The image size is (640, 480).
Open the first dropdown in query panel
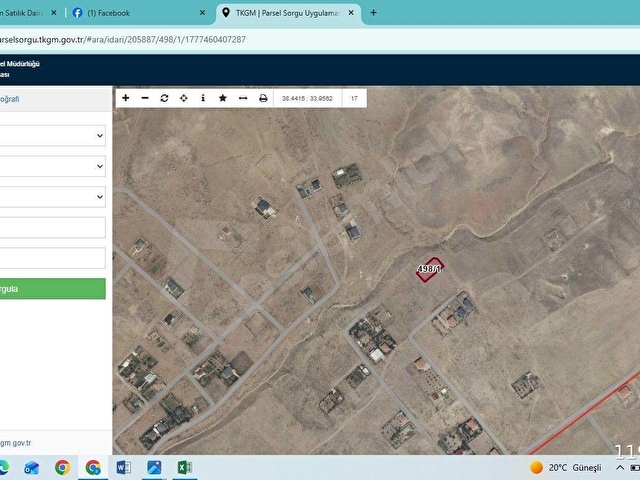[52, 136]
